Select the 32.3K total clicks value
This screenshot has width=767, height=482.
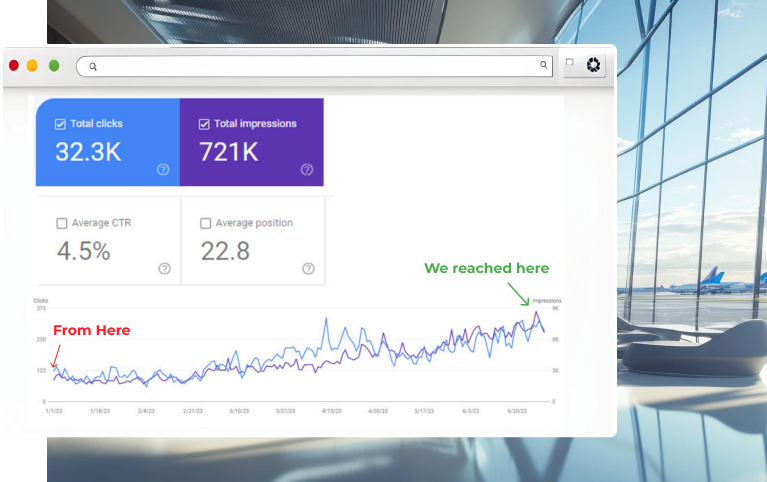point(88,152)
